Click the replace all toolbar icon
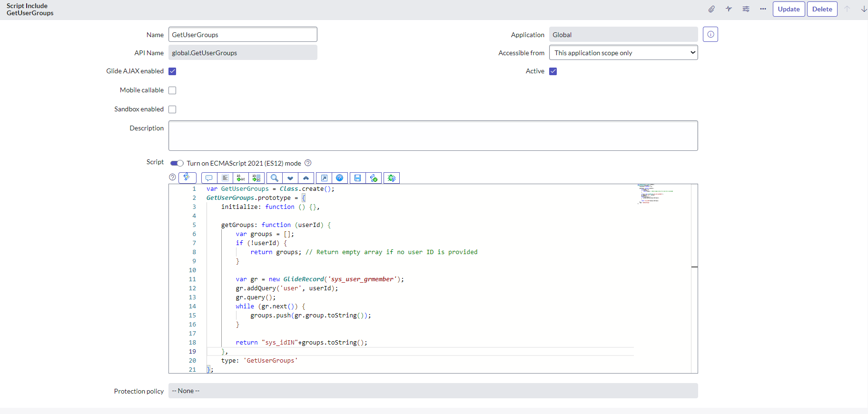The height and width of the screenshot is (414, 868). 256,178
